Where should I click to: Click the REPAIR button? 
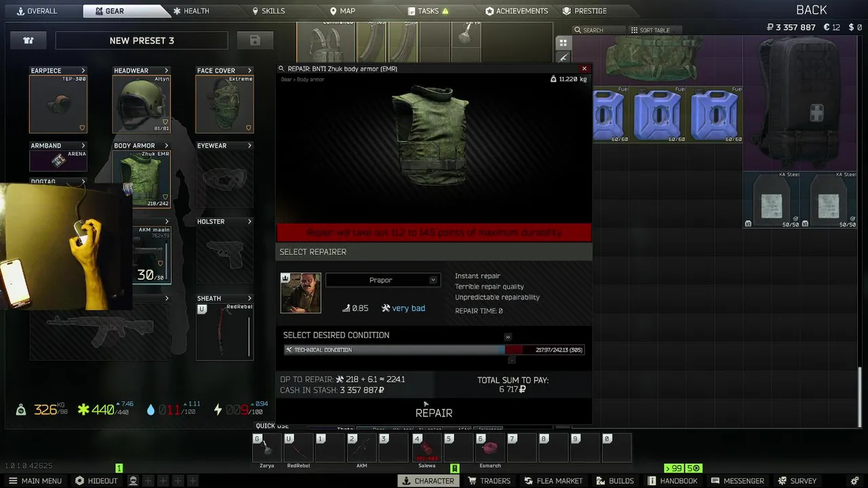click(x=434, y=413)
